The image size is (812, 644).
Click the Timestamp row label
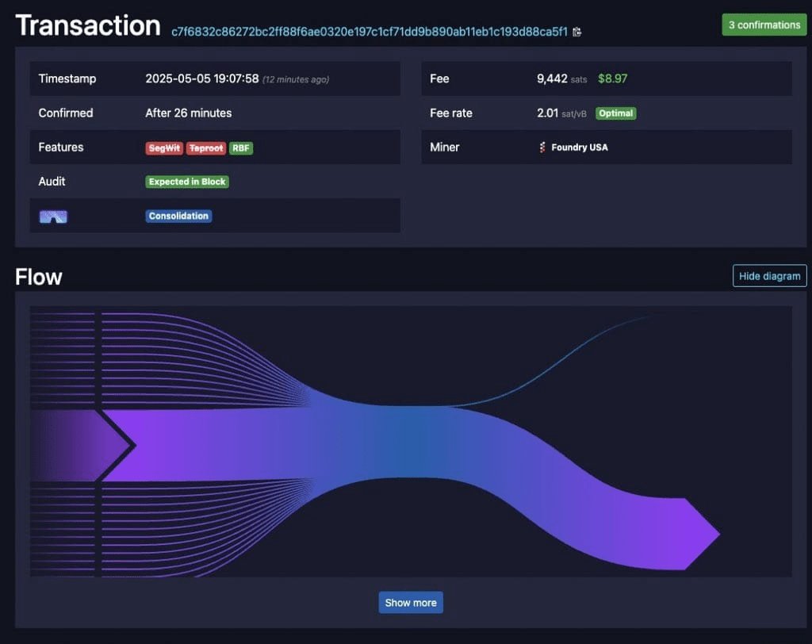point(67,79)
